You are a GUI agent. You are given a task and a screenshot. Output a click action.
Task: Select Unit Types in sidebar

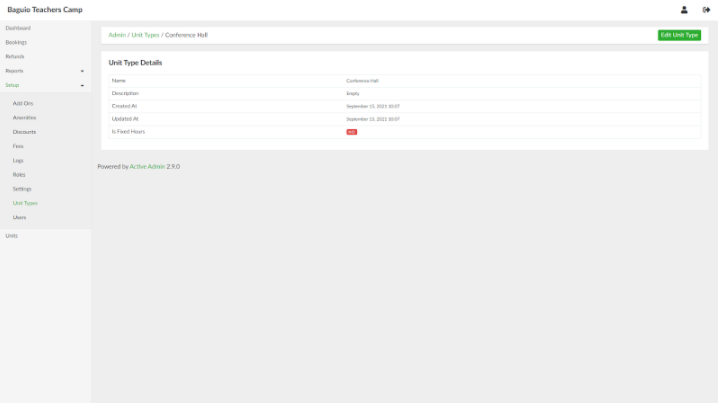point(25,203)
